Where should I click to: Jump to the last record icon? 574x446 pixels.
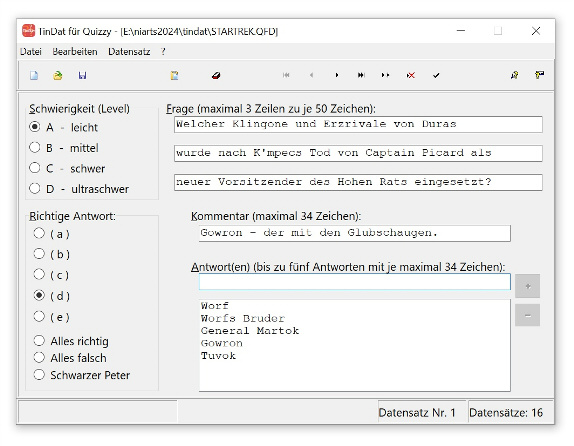point(361,75)
